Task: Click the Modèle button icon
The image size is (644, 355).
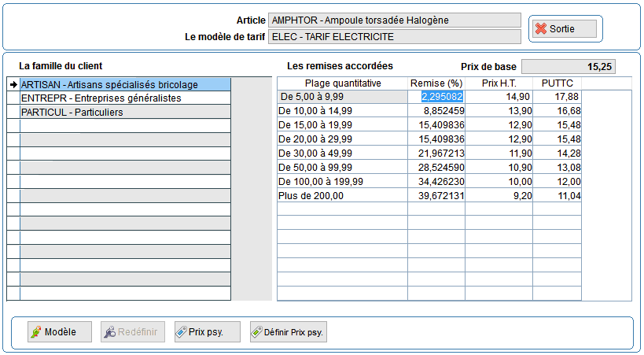Action: [x=35, y=332]
